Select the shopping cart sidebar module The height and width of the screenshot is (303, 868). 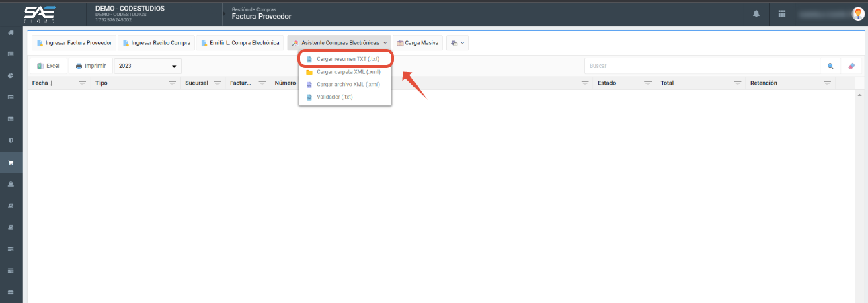point(11,162)
